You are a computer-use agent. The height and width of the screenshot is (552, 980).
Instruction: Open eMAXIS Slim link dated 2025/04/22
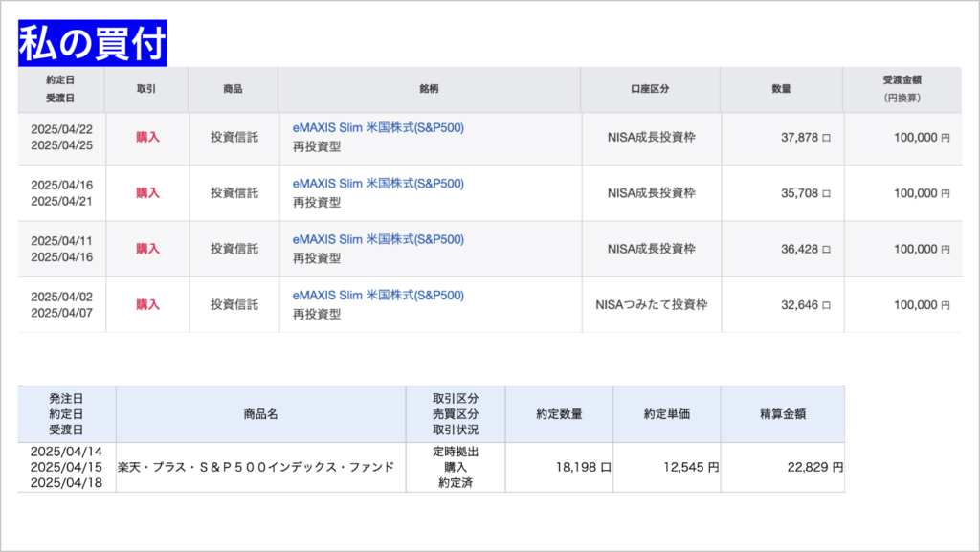coord(378,128)
